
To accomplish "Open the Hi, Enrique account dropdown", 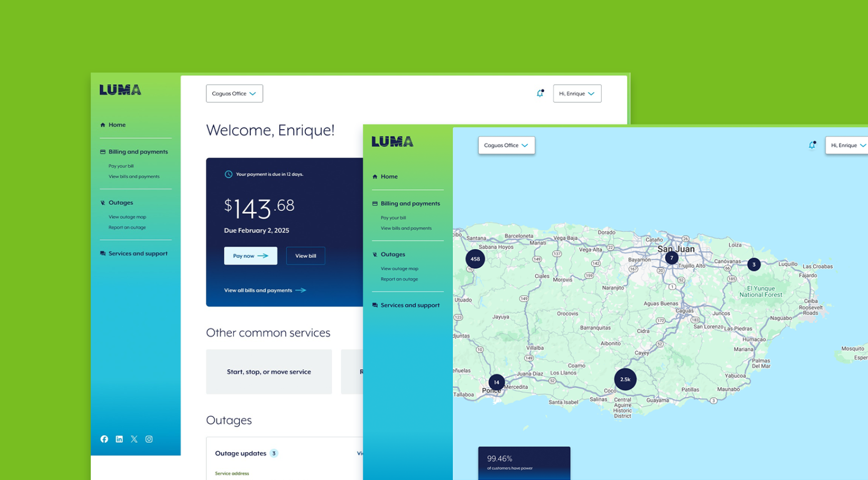I will [577, 93].
